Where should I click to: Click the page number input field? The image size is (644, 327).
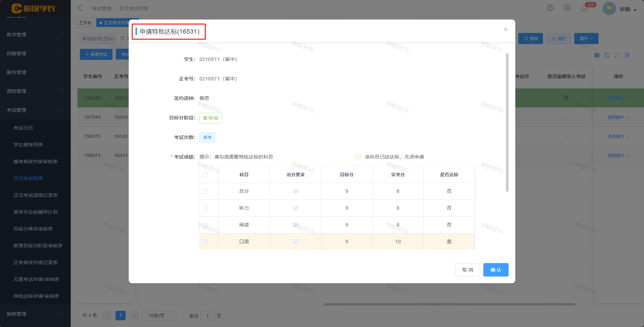coord(207,316)
